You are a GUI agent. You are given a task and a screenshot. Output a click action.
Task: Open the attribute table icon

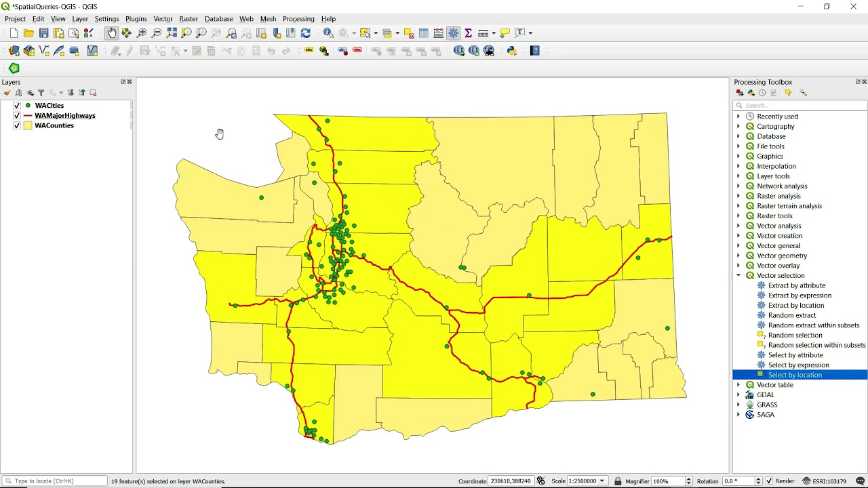424,33
